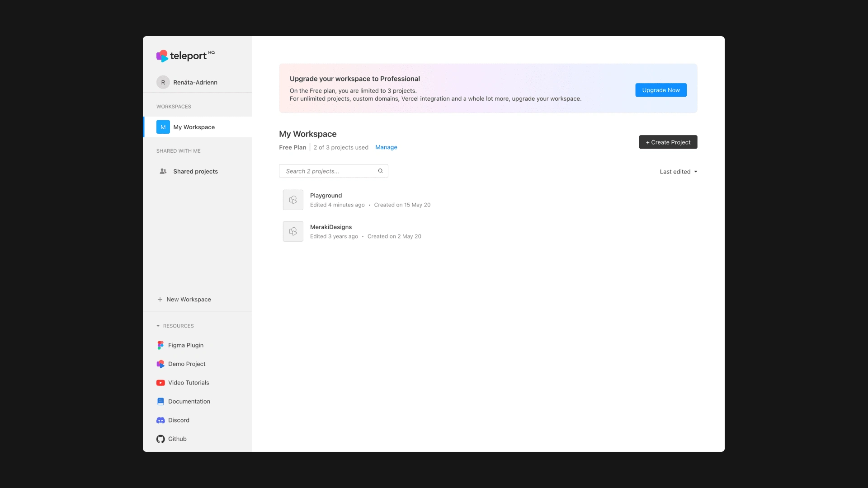Click the Discord icon
The image size is (868, 488).
point(160,420)
